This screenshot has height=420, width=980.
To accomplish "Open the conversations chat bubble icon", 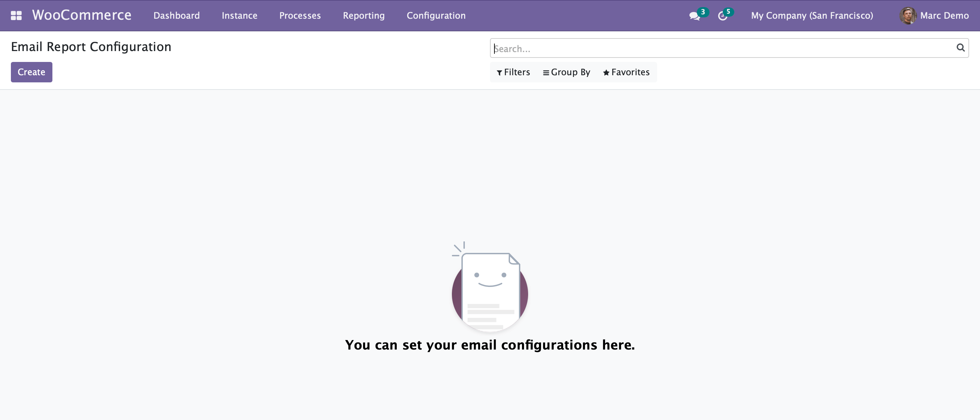I will coord(694,16).
